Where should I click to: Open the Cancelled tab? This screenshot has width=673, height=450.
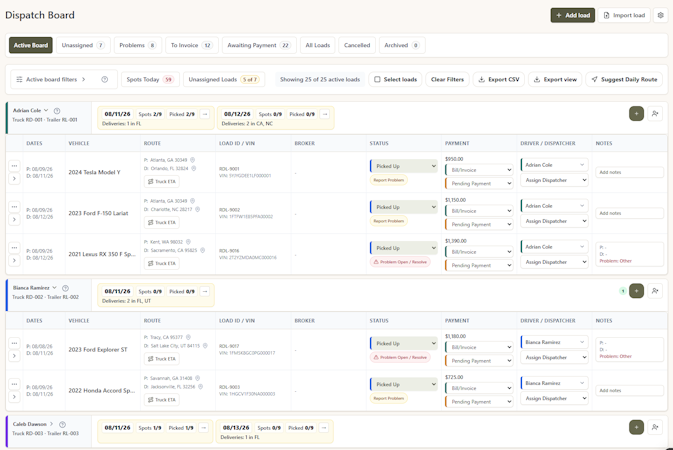click(357, 45)
